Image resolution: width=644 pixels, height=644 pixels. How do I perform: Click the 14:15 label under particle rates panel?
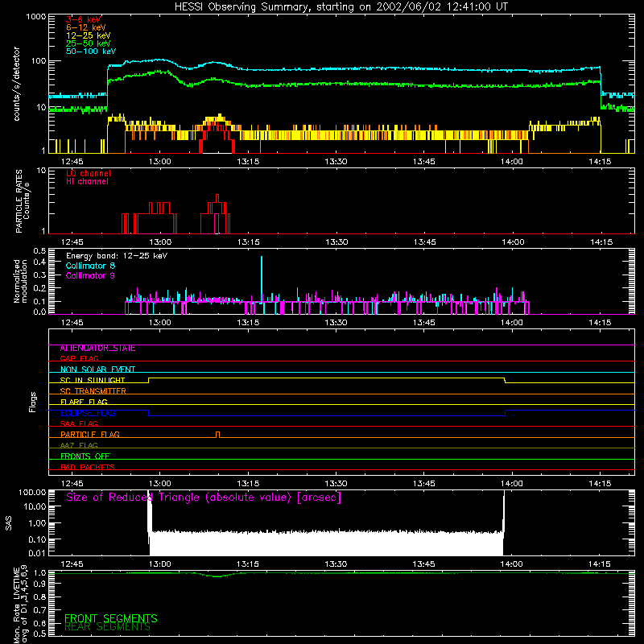click(x=601, y=242)
